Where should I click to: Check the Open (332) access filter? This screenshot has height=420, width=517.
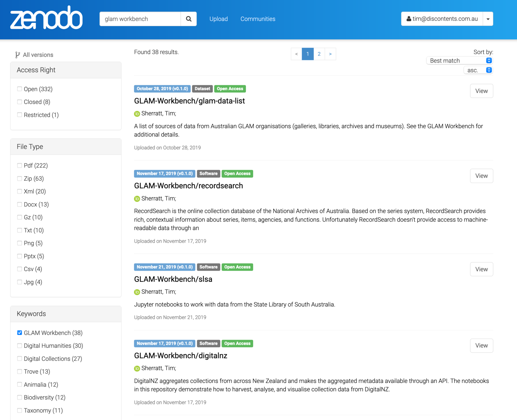tap(20, 89)
